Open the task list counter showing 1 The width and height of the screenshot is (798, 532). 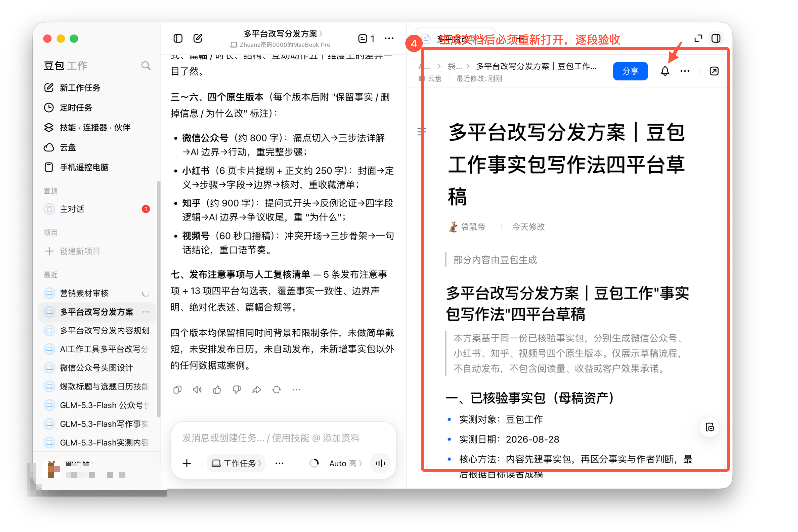pos(366,38)
